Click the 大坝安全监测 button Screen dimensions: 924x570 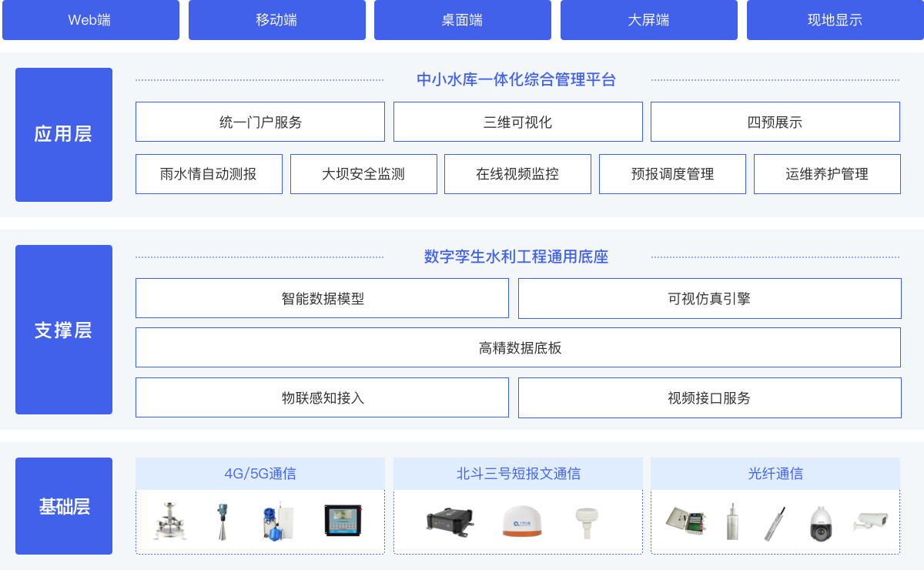(x=363, y=174)
